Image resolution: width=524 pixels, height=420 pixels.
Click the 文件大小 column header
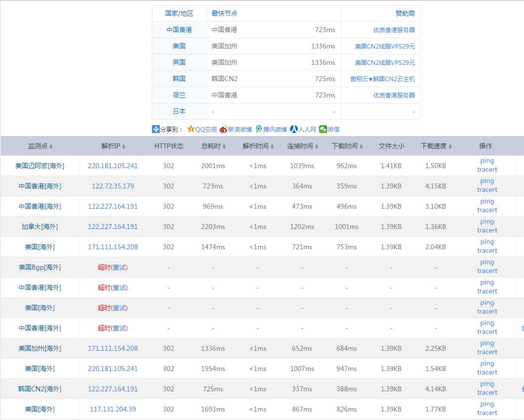click(x=391, y=146)
